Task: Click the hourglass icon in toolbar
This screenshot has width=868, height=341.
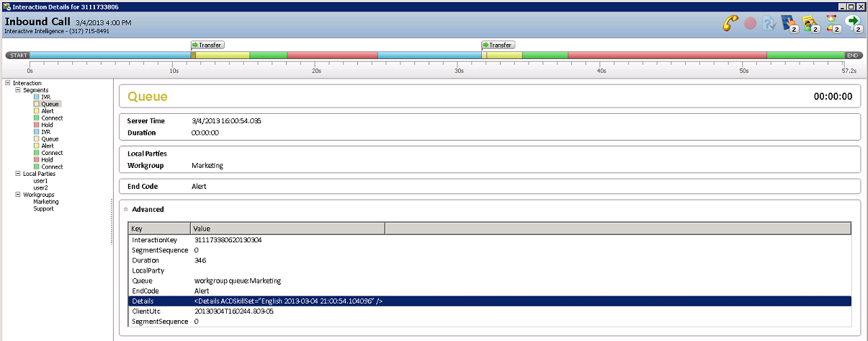Action: [x=833, y=23]
